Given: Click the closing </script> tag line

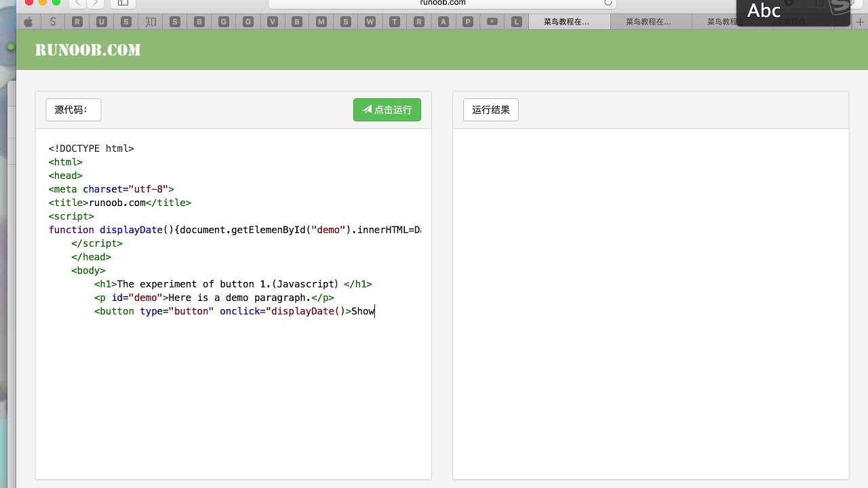Looking at the screenshot, I should tap(97, 243).
